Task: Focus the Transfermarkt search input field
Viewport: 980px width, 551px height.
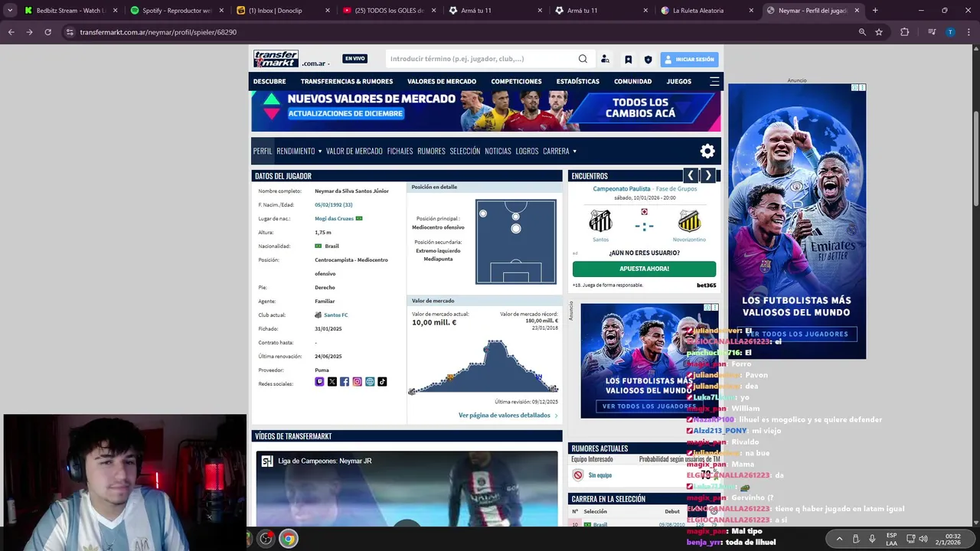Action: click(x=481, y=59)
